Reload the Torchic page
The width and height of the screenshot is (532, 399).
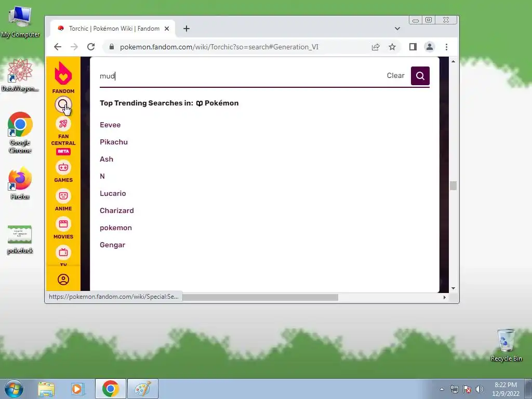point(91,47)
